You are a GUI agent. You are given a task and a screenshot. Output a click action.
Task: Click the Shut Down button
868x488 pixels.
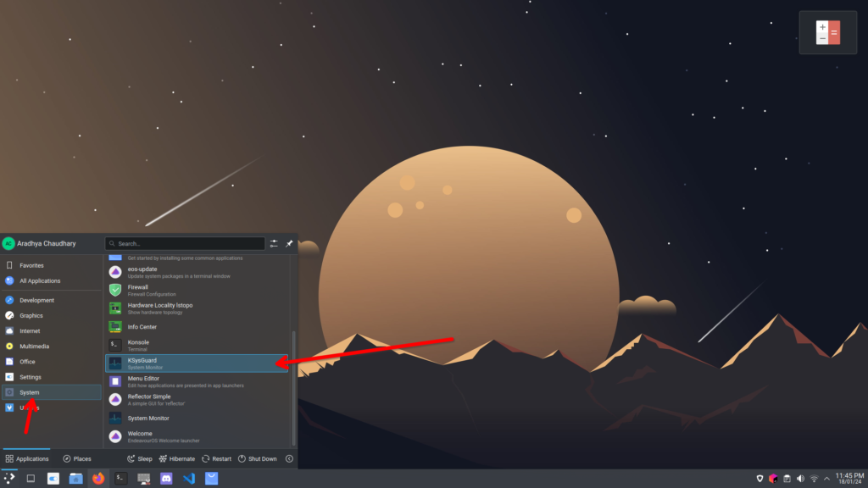coord(258,458)
